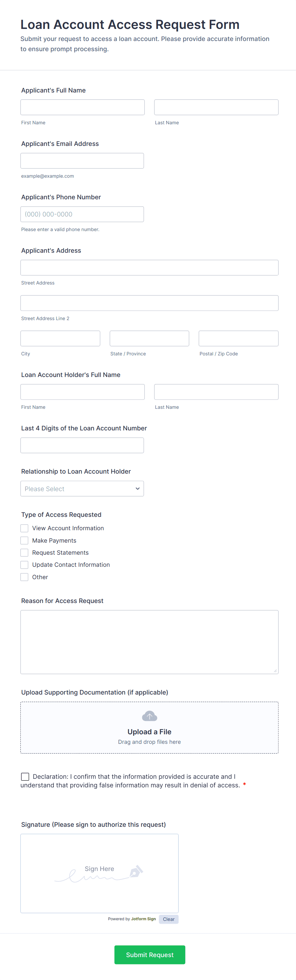Click the Postal / Zip Code field
This screenshot has height=980, width=296.
click(x=238, y=338)
